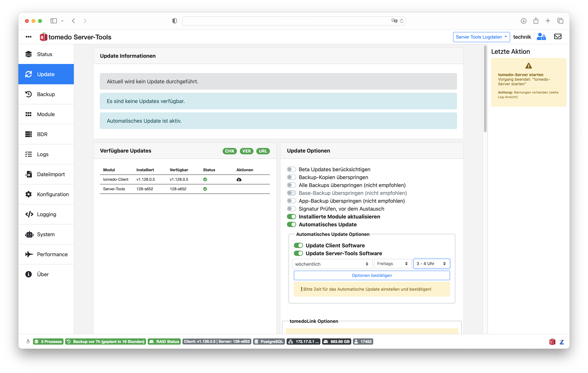Click the warning triangle in Letzte Aktion
Image resolution: width=588 pixels, height=373 pixels.
coord(528,66)
